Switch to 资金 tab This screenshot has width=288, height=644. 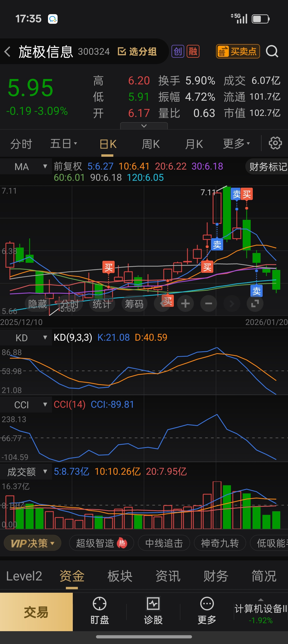[x=72, y=576]
